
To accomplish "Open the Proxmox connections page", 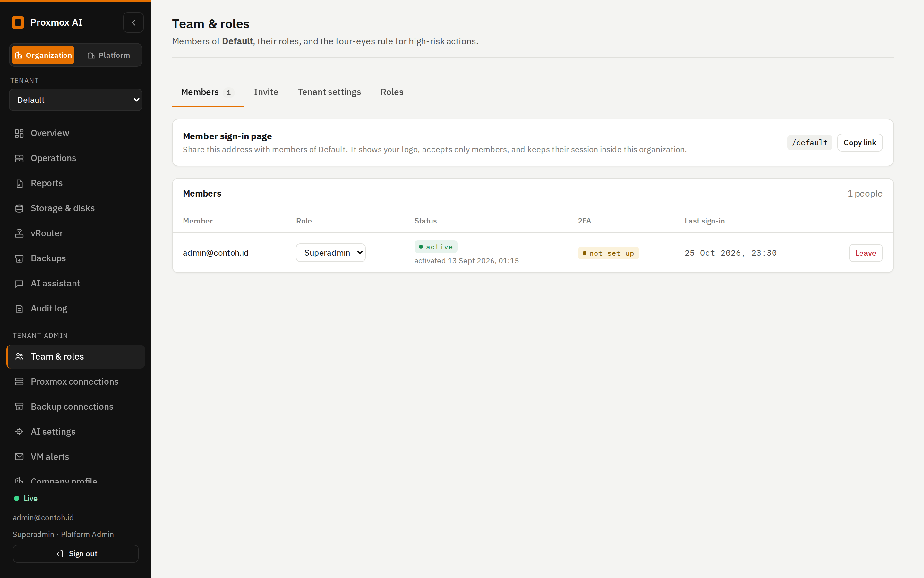I will pyautogui.click(x=76, y=381).
